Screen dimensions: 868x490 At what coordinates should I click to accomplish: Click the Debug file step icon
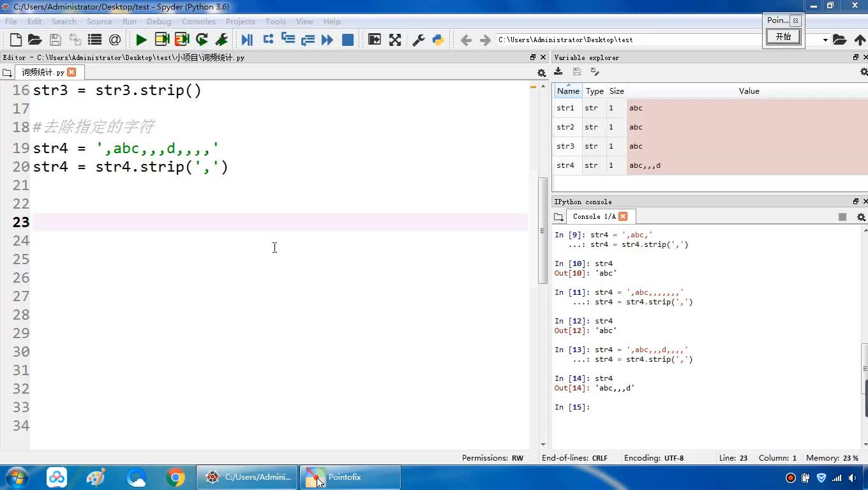pos(247,40)
